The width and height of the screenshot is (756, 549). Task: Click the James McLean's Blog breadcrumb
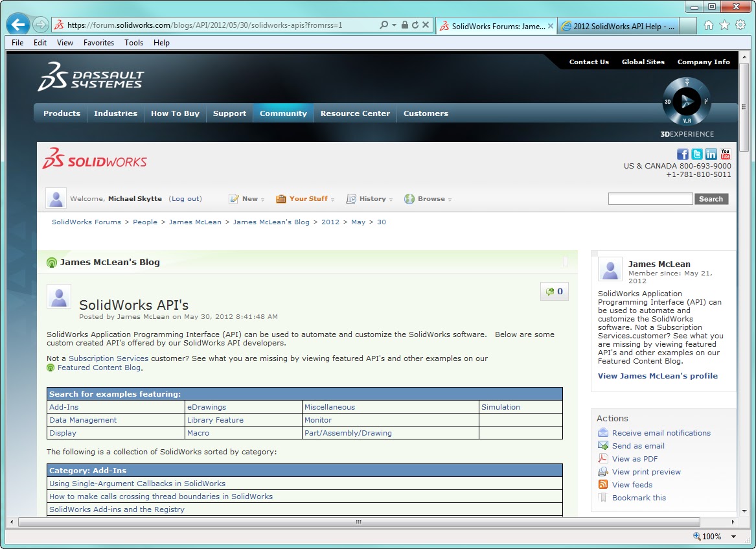[x=271, y=222]
